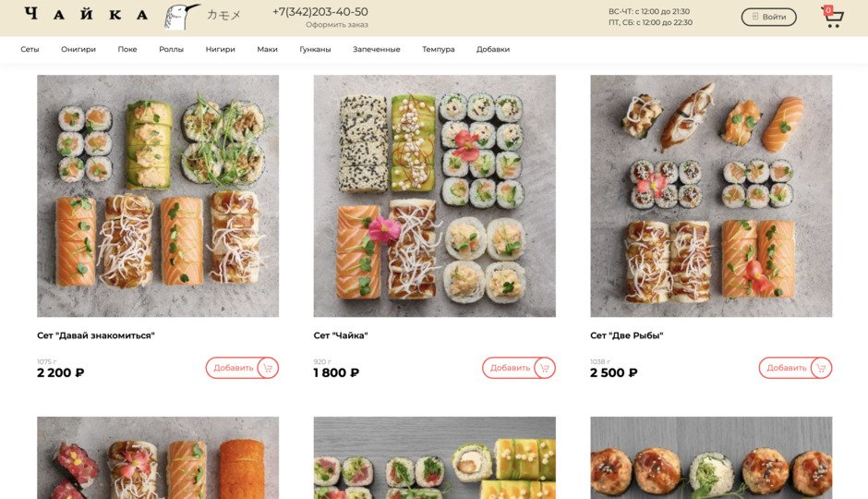Click cart icon for Сет "Чайка"
Viewport: 868px width, 499px height.
click(x=545, y=368)
